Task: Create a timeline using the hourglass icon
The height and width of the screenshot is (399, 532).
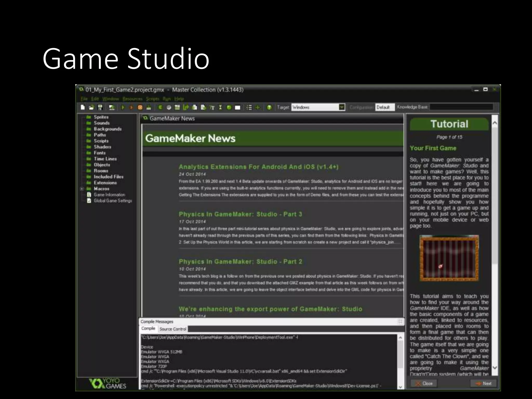Action: pos(220,107)
